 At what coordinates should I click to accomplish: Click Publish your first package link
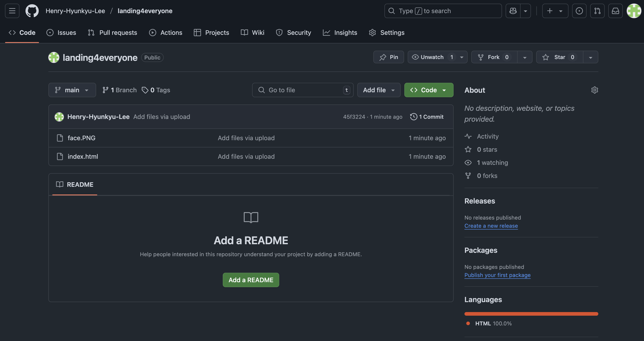click(x=497, y=275)
